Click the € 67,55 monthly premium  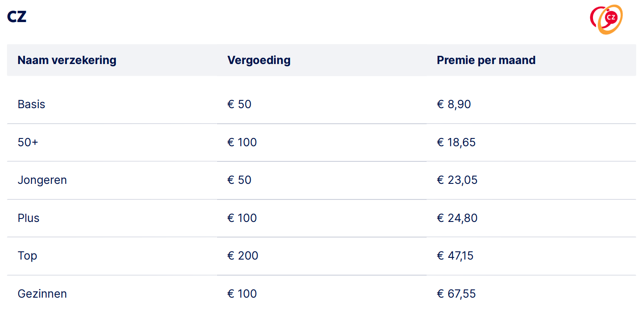click(456, 294)
